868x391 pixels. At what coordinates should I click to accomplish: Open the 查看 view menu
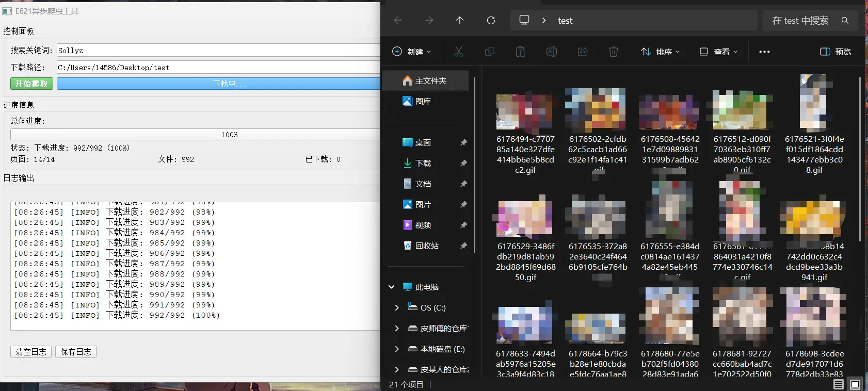718,52
